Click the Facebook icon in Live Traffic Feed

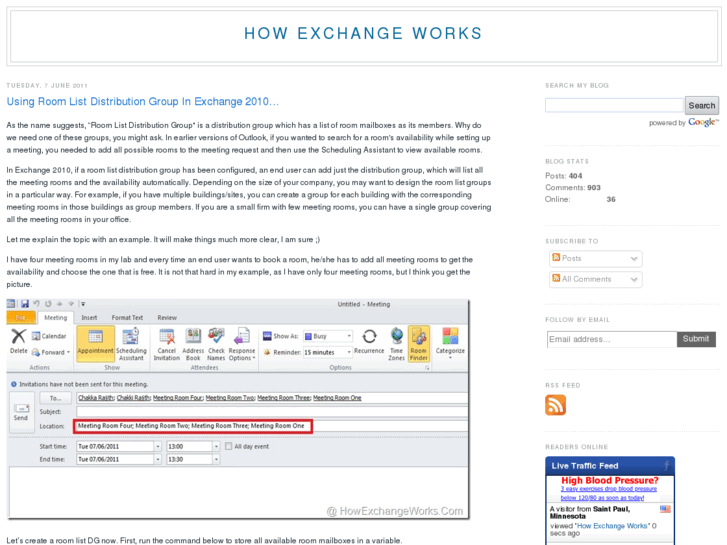coord(666,465)
